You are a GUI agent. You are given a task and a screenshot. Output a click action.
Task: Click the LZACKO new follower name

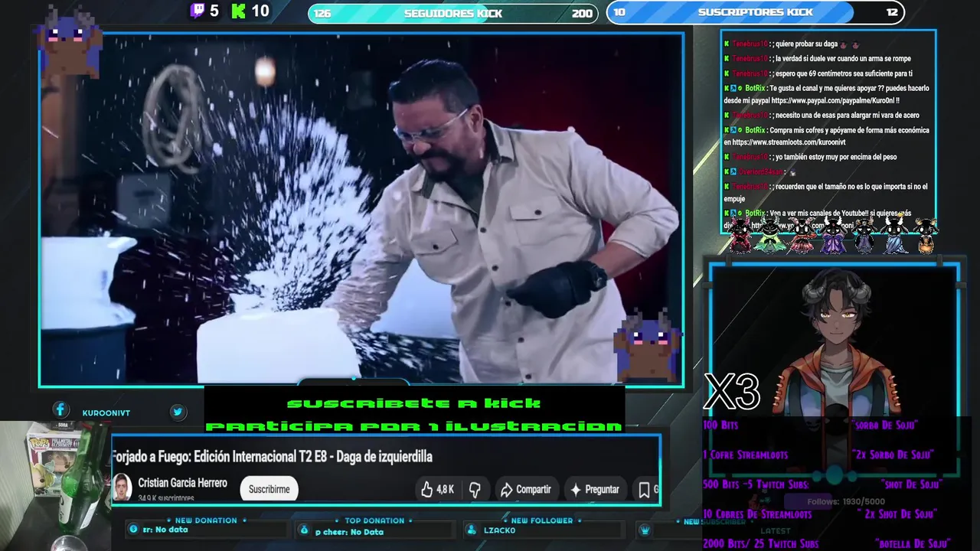499,530
